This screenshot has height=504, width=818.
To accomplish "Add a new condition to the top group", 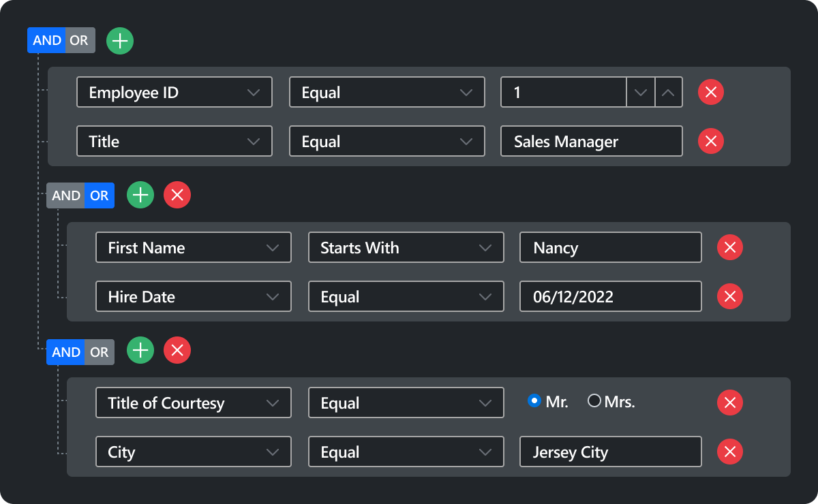I will click(119, 40).
